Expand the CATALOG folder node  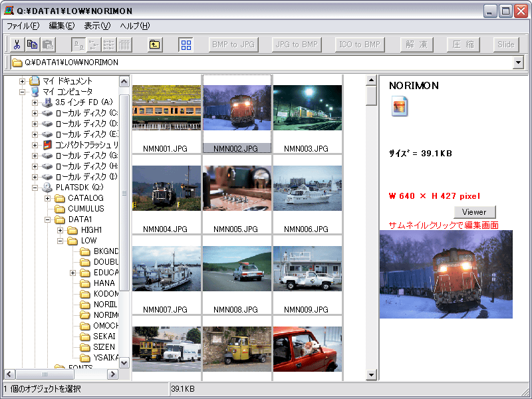[x=47, y=198]
